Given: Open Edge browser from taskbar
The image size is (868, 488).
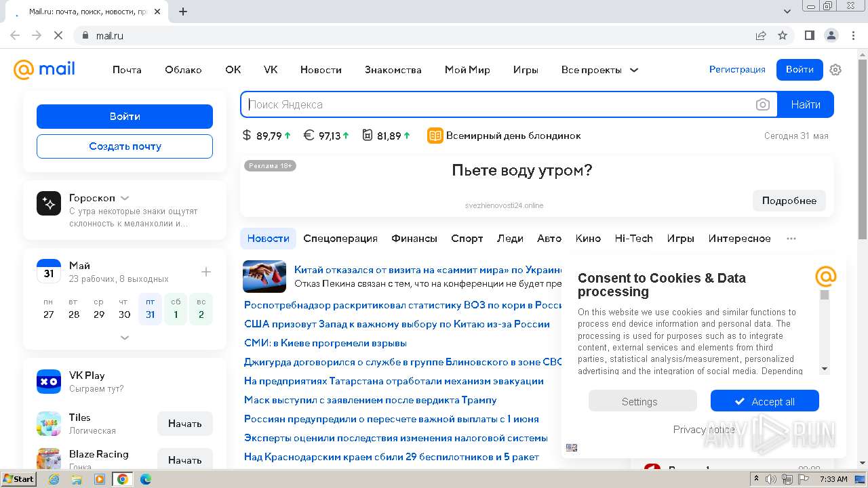Looking at the screenshot, I should pos(146,479).
